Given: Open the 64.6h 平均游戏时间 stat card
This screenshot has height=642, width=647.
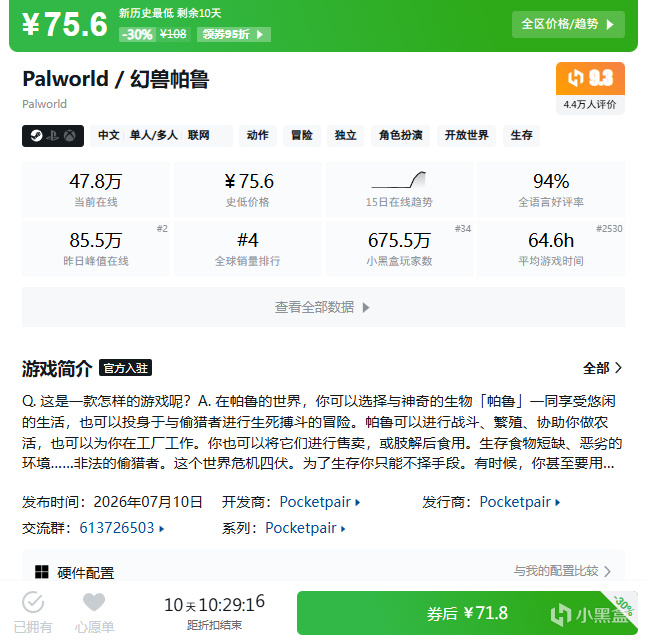Looking at the screenshot, I should [x=551, y=248].
